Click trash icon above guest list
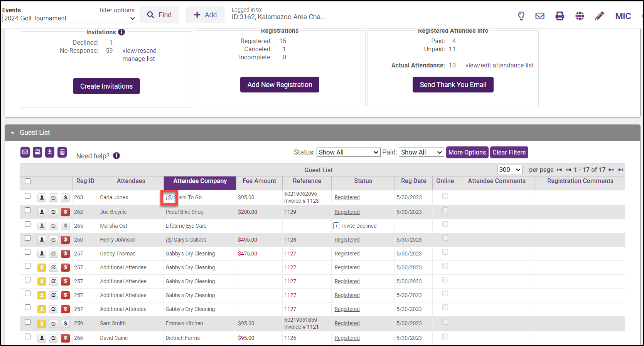 62,152
